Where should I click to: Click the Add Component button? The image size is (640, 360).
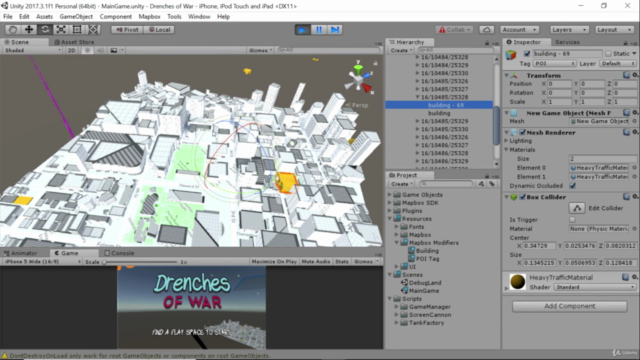569,306
